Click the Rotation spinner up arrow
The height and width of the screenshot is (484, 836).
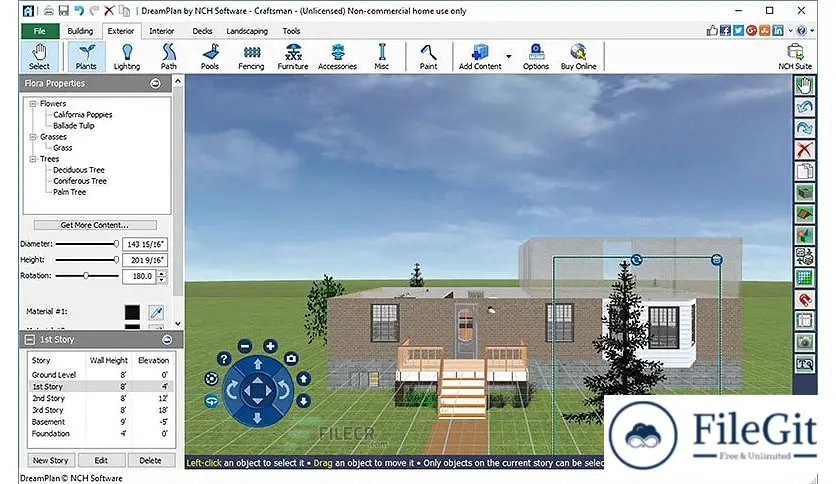pos(162,273)
